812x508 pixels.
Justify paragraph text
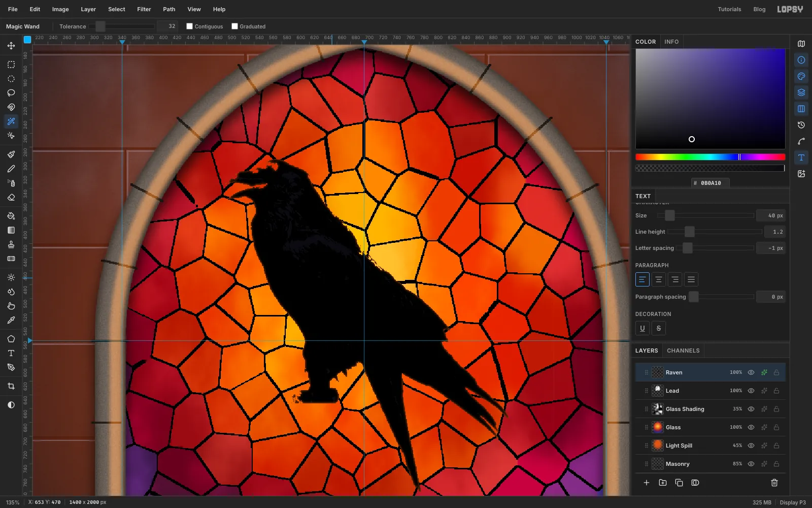click(691, 279)
